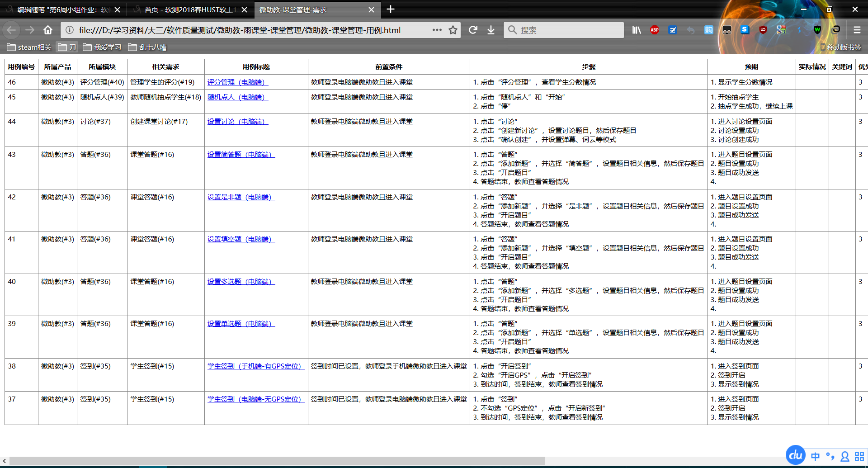868x468 pixels.
Task: Click the 预期 column header
Action: click(x=751, y=66)
